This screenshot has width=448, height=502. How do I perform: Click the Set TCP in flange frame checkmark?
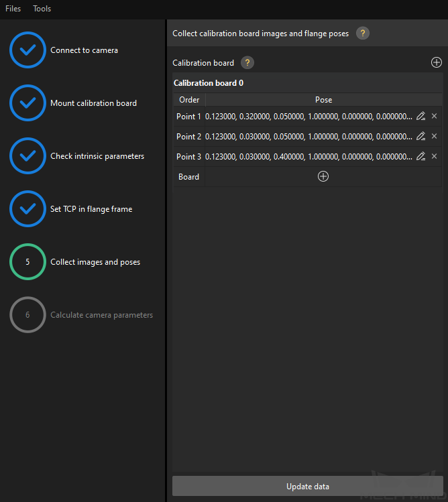[x=28, y=208]
